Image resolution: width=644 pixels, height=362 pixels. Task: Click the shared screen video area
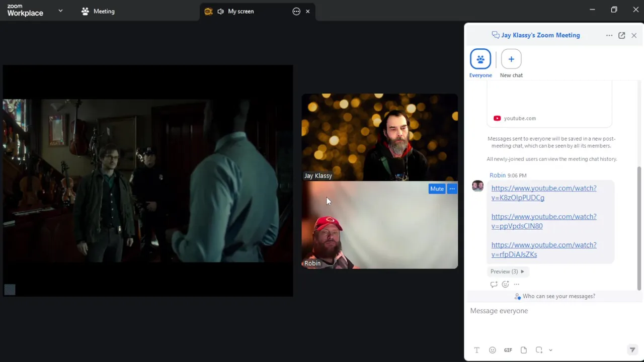coord(148,180)
